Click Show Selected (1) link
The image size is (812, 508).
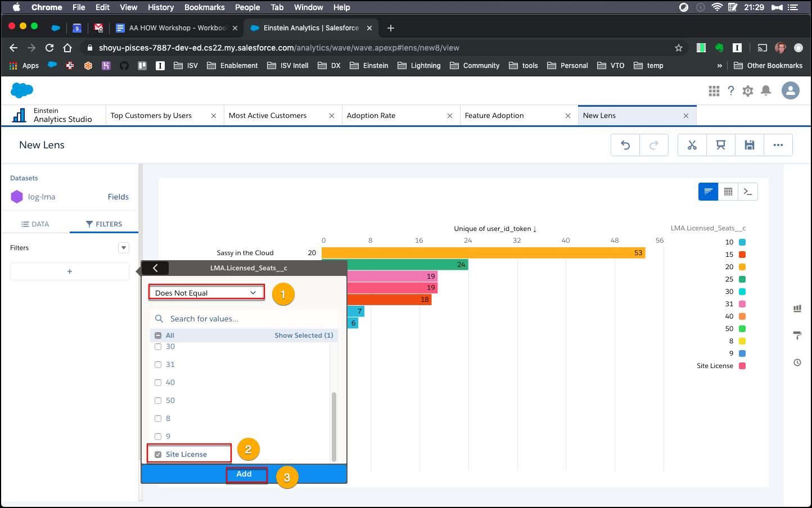click(x=304, y=335)
